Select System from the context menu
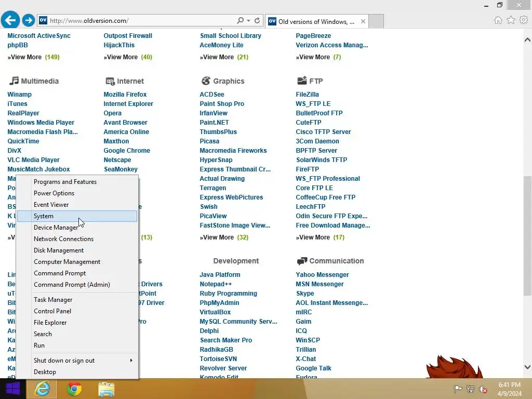This screenshot has height=399, width=532. (x=77, y=216)
